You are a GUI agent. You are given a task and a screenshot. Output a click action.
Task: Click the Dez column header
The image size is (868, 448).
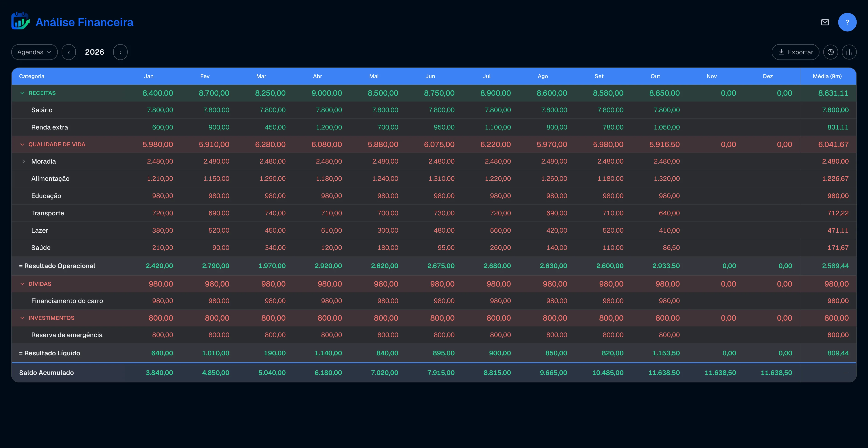tap(768, 76)
